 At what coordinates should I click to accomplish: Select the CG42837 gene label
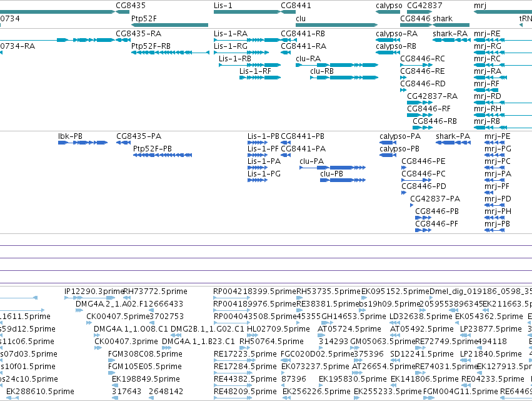pos(424,6)
